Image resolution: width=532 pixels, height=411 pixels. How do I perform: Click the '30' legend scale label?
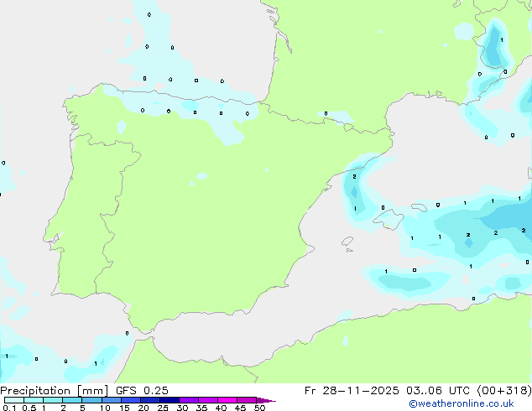(x=182, y=408)
